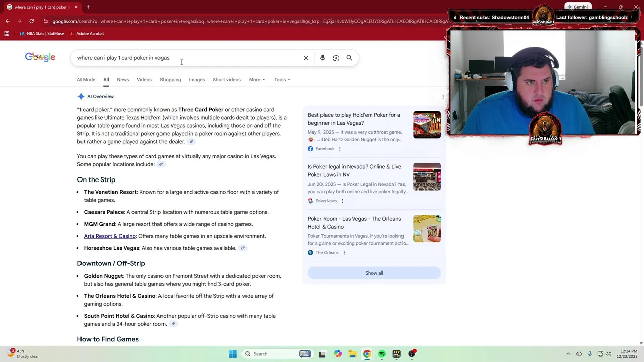Go back with the browser back arrow
Screen dimensions: 644x362
point(7,21)
